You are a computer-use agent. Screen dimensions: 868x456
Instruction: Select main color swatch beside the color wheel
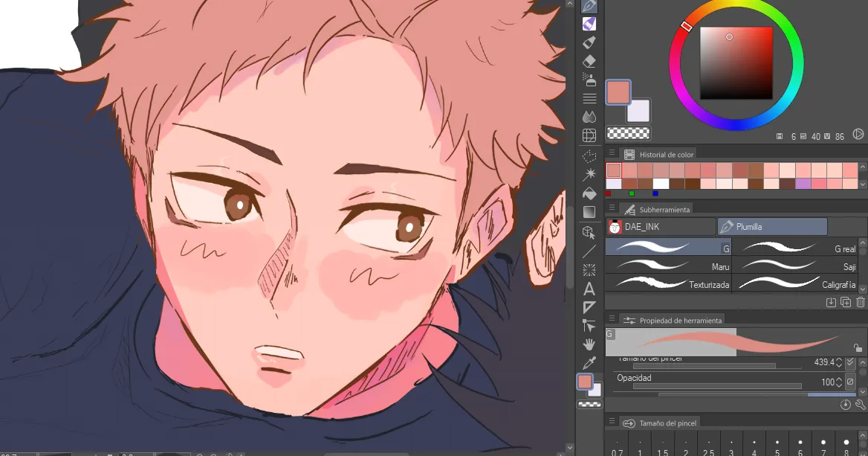pyautogui.click(x=618, y=92)
